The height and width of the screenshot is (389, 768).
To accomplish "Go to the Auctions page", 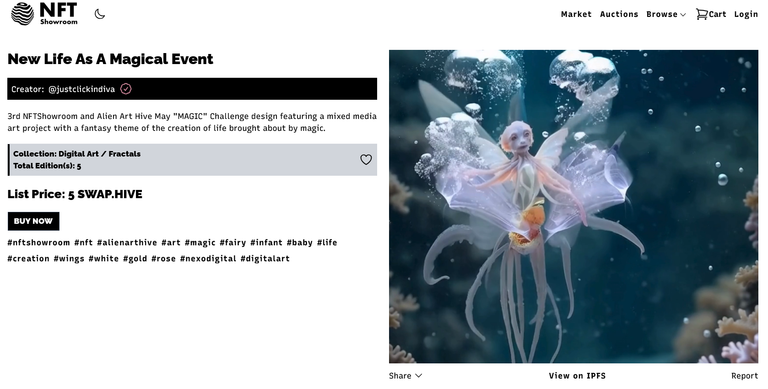I will (619, 14).
